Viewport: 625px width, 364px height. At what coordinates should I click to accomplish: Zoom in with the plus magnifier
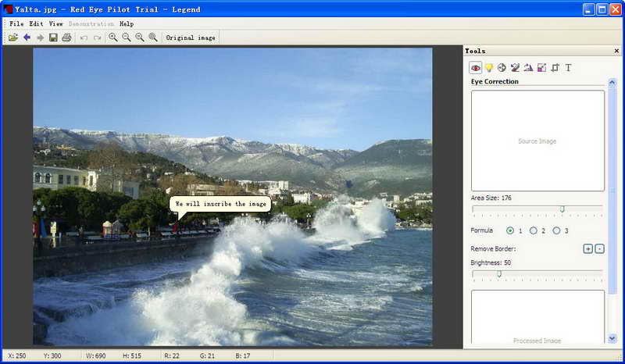(113, 37)
